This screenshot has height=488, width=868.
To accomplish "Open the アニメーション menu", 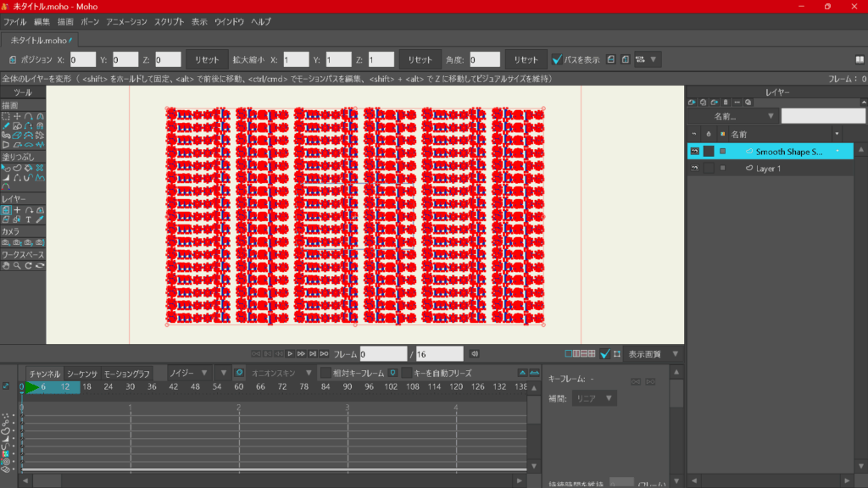I will coord(126,21).
